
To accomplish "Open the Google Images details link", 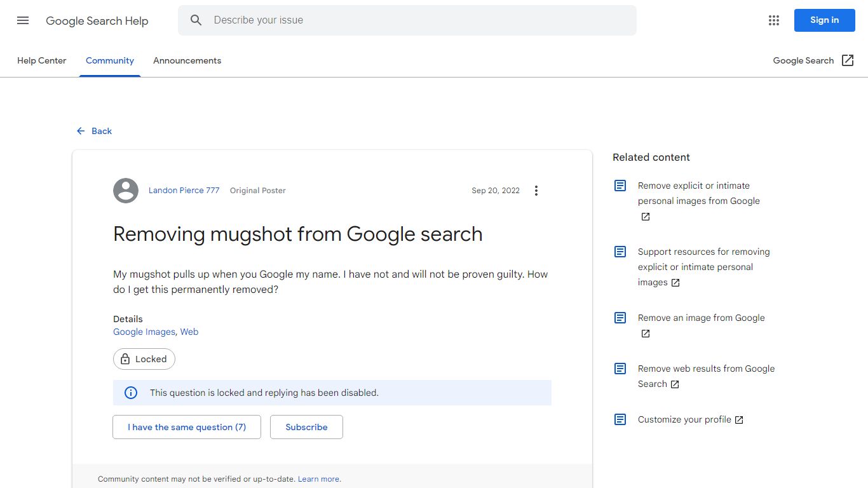I will [x=144, y=331].
